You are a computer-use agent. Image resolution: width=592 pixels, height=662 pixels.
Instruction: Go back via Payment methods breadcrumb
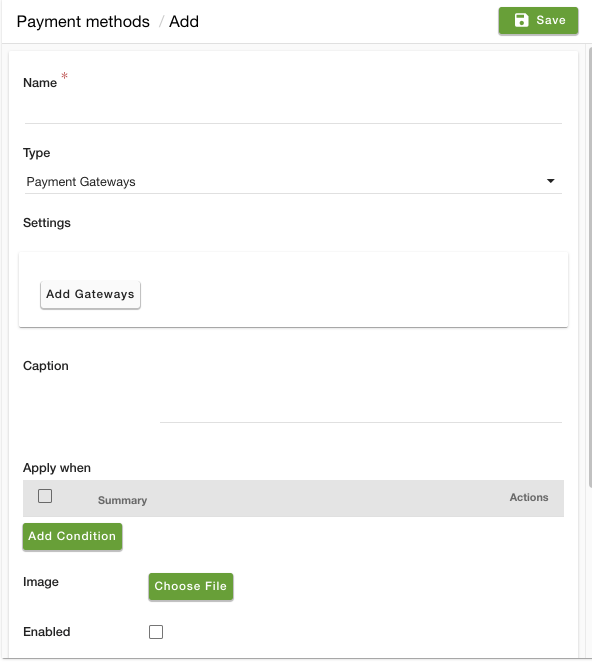click(83, 22)
